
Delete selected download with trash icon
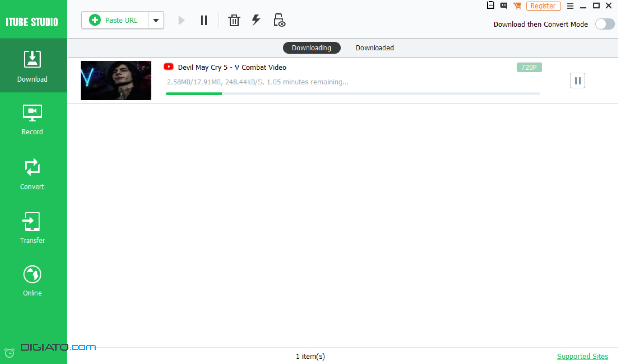(234, 20)
